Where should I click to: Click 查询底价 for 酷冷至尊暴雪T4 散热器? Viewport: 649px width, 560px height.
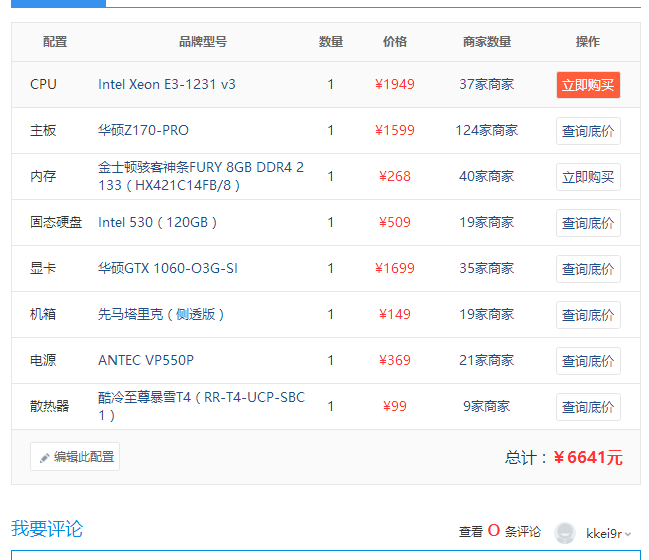588,407
